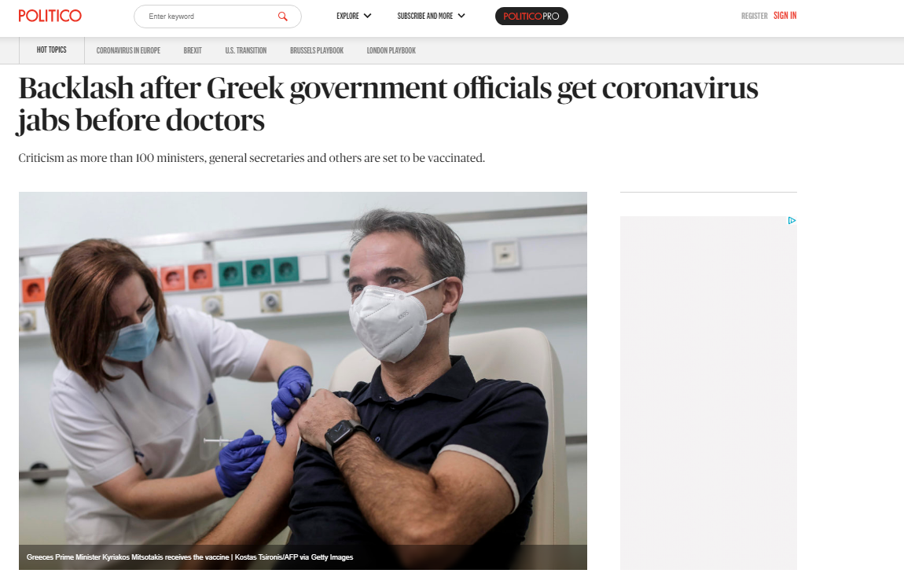Click the Sign In link

(785, 16)
